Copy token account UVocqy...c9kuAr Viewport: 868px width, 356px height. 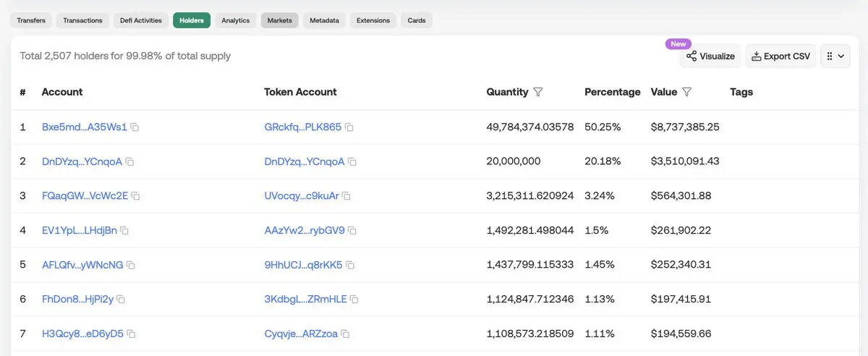(x=346, y=196)
